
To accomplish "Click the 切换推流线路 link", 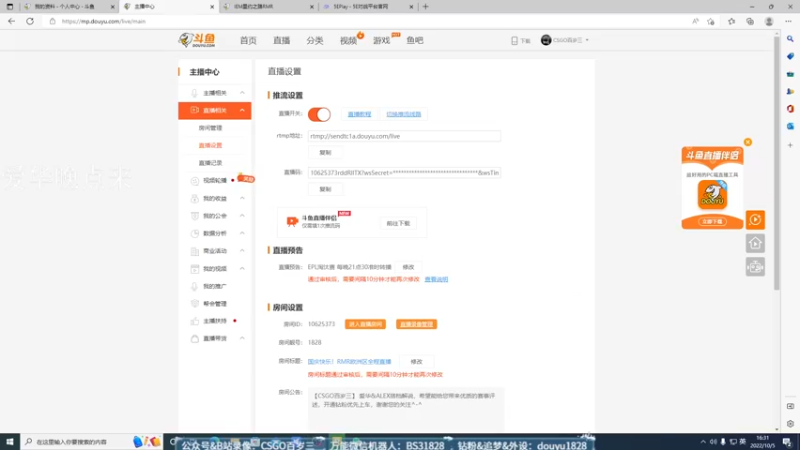I will [x=404, y=114].
